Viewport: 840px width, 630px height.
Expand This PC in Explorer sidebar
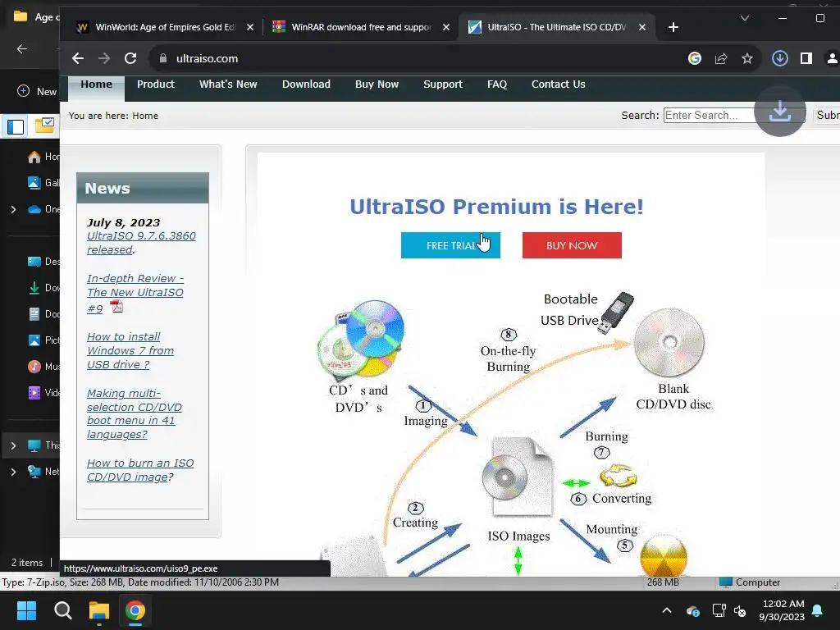click(13, 445)
